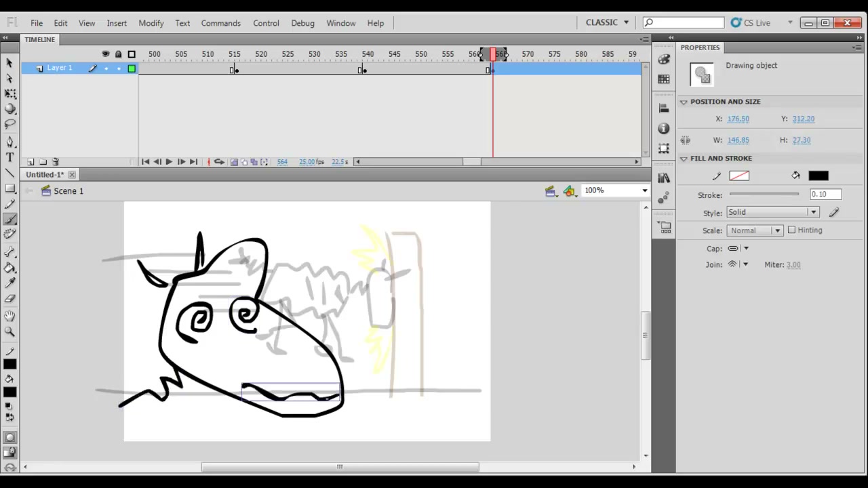Toggle Layer 1 green outline square
The height and width of the screenshot is (488, 868).
[x=132, y=68]
